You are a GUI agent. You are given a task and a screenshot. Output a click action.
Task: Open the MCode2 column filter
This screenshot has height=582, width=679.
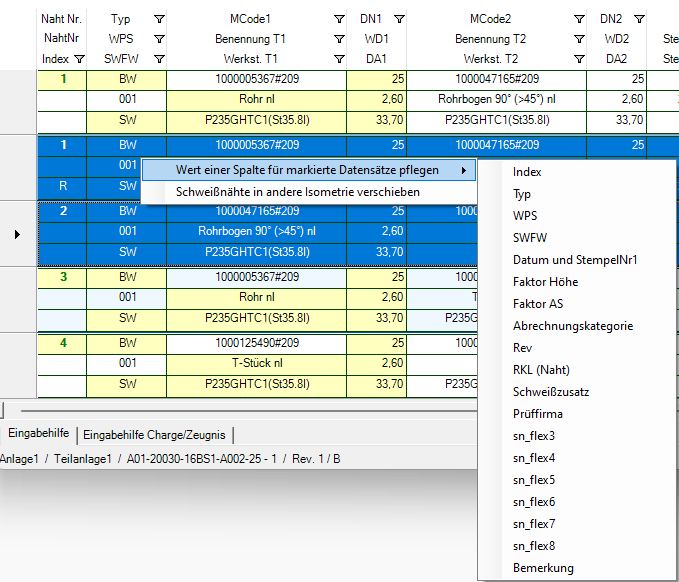(579, 19)
